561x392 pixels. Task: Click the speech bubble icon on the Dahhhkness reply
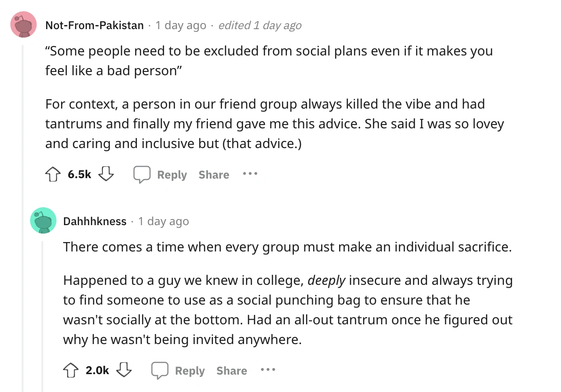[159, 370]
